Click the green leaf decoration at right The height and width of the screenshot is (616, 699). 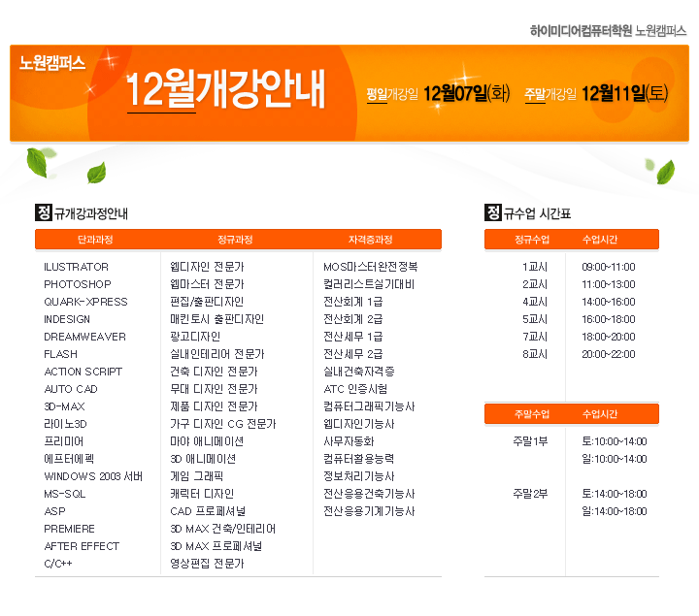click(665, 173)
